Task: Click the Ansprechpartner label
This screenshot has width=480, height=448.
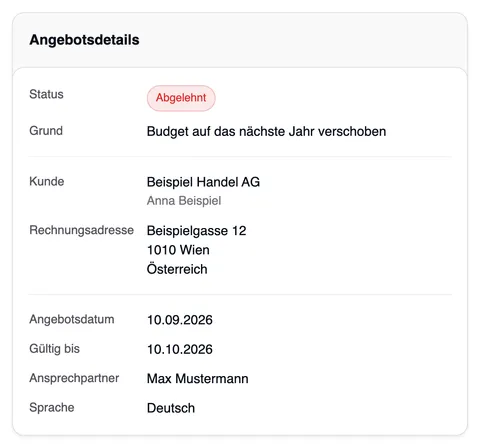Action: [74, 378]
